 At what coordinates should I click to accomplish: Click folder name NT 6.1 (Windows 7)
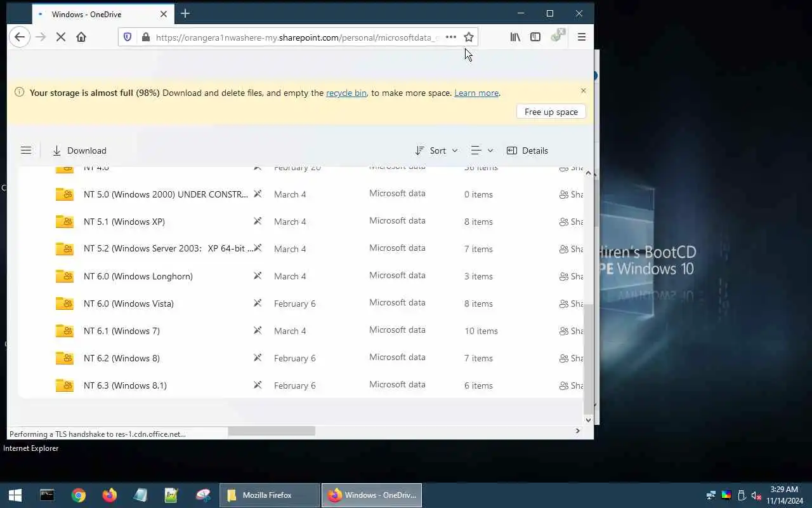[122, 331]
